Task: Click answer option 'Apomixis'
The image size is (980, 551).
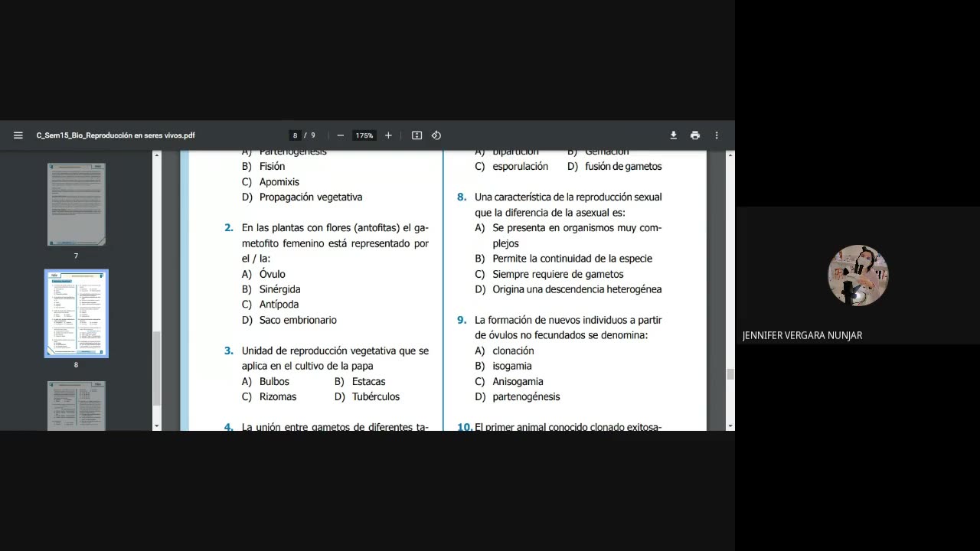Action: pos(279,182)
